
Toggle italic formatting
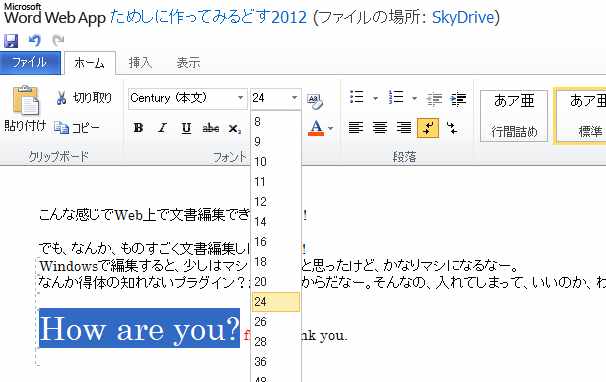point(163,128)
